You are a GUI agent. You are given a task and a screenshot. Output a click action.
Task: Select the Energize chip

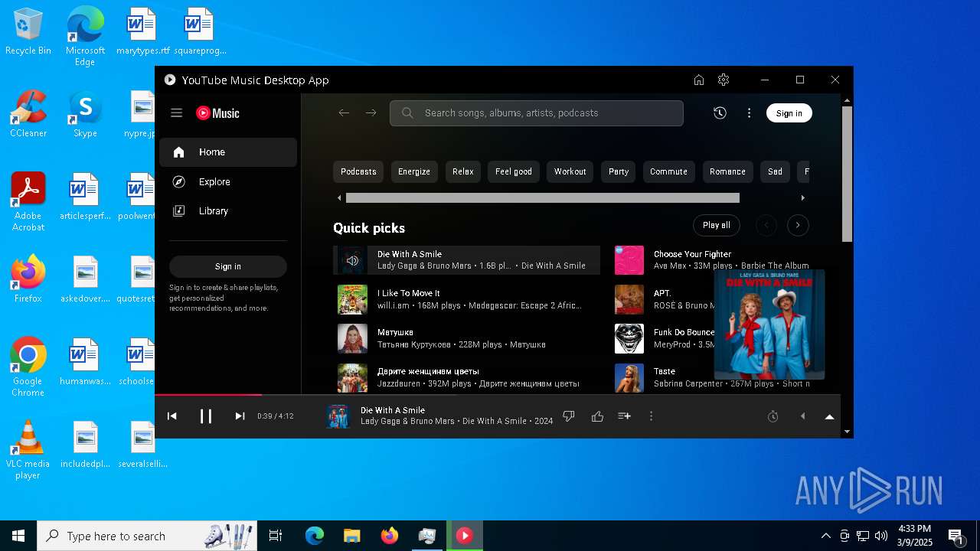[414, 172]
